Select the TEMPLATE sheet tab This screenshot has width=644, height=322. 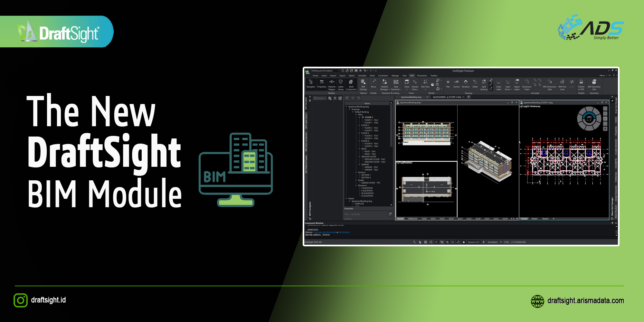(x=412, y=219)
